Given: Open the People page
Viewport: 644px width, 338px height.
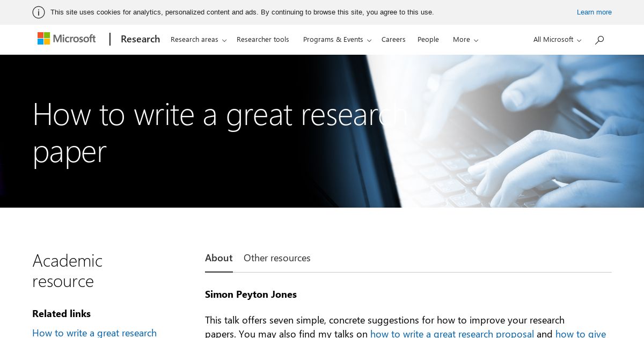Looking at the screenshot, I should click(x=428, y=40).
